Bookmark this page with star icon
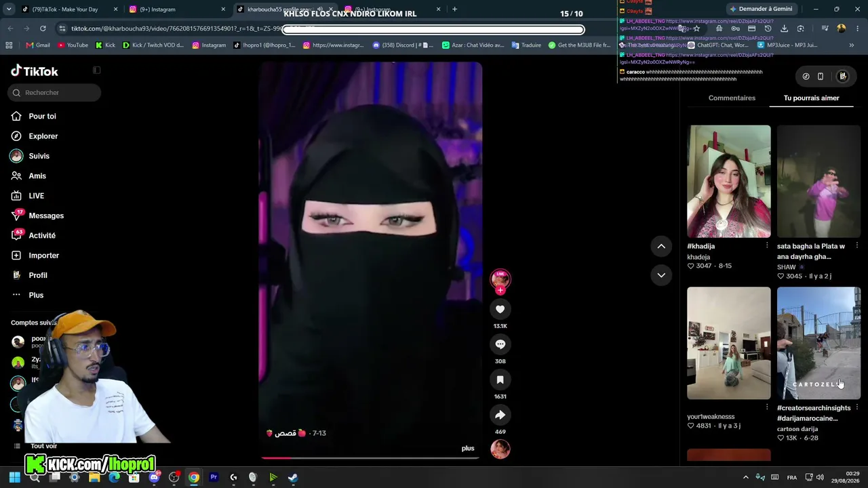 click(x=696, y=28)
